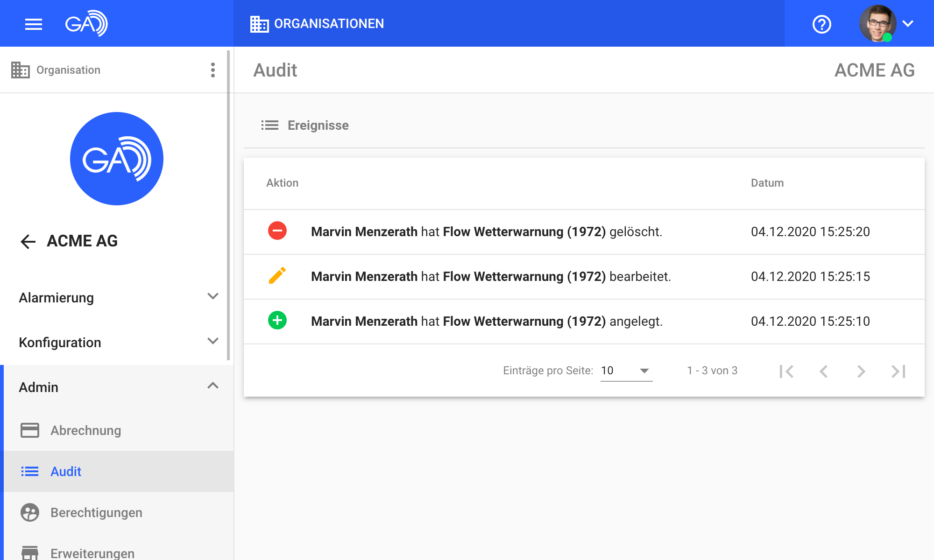This screenshot has width=934, height=560.
Task: Open the Einträge pro Seite dropdown
Action: [626, 371]
